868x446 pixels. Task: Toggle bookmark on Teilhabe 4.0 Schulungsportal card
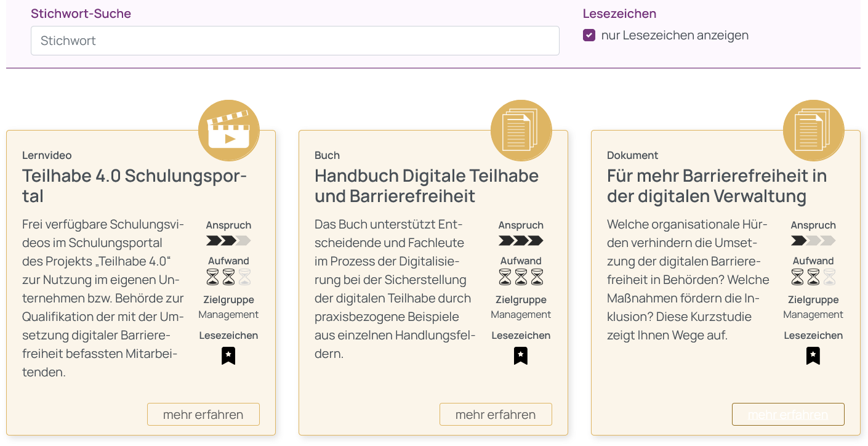[x=228, y=355]
